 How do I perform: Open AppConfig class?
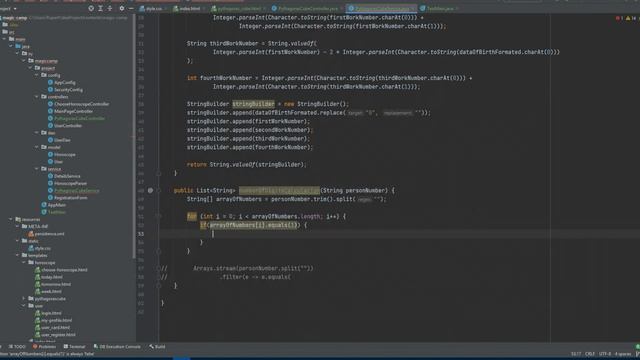[x=62, y=82]
